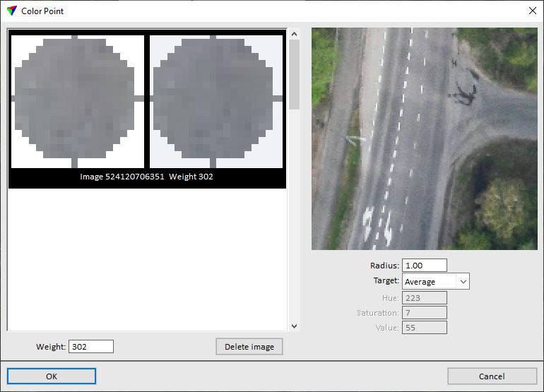Click the Hue field showing 223
The height and width of the screenshot is (392, 544).
point(424,298)
